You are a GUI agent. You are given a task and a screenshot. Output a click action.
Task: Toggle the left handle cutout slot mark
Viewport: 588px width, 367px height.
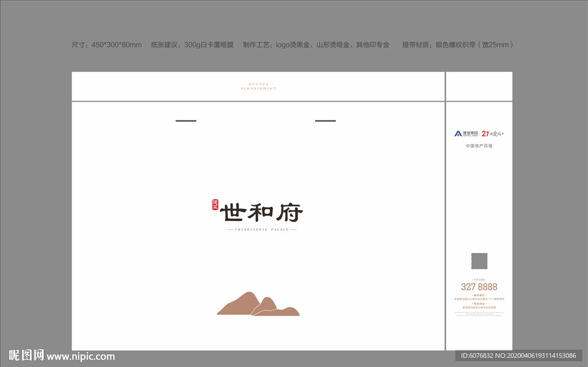[186, 121]
